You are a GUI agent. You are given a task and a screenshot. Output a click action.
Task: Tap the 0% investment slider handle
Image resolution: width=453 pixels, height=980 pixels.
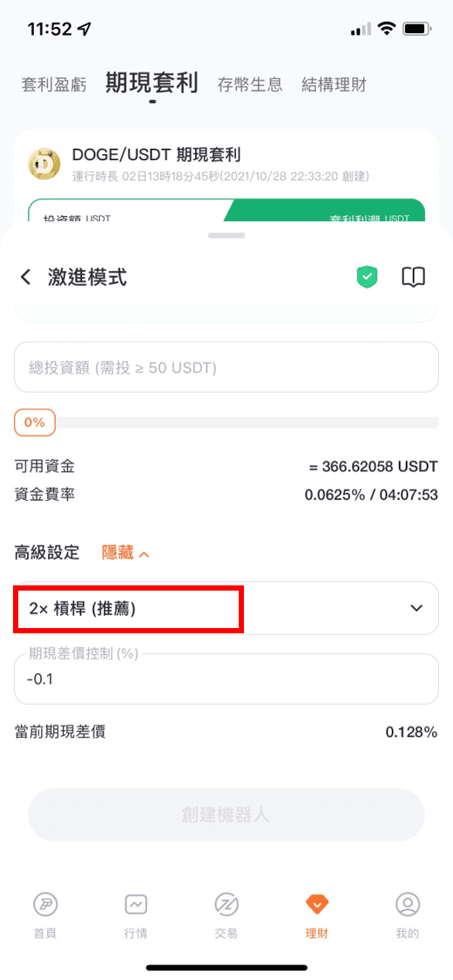point(35,422)
